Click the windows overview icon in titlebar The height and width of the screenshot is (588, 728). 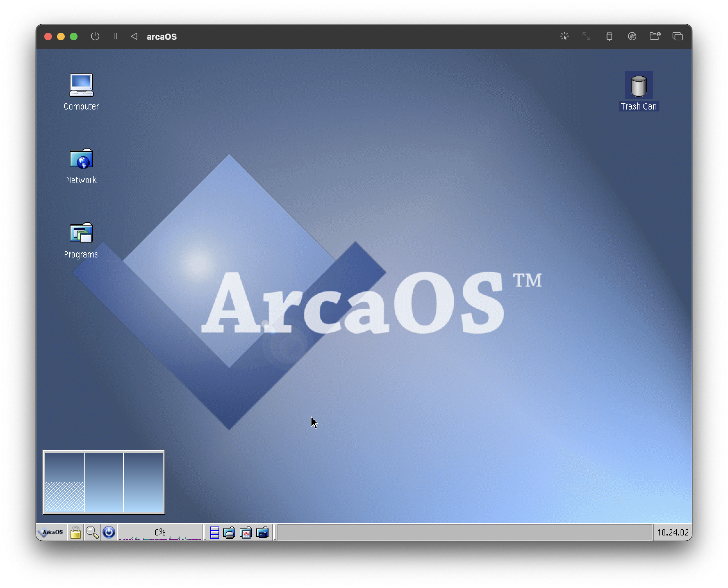(x=677, y=36)
